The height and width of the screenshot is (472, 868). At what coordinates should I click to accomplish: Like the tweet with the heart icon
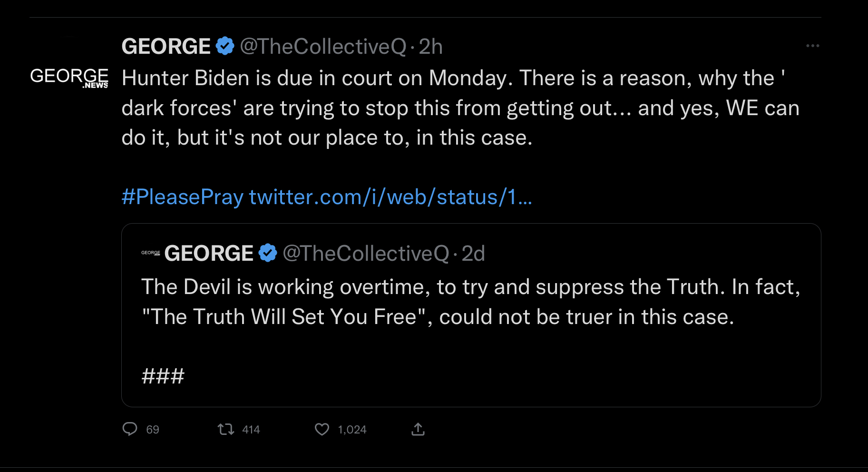[322, 430]
